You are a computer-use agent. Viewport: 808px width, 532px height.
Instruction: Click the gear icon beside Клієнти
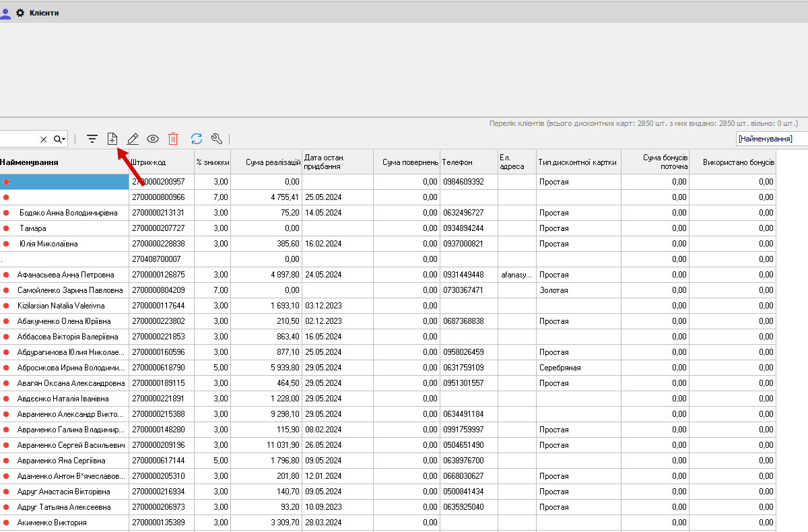coord(20,13)
